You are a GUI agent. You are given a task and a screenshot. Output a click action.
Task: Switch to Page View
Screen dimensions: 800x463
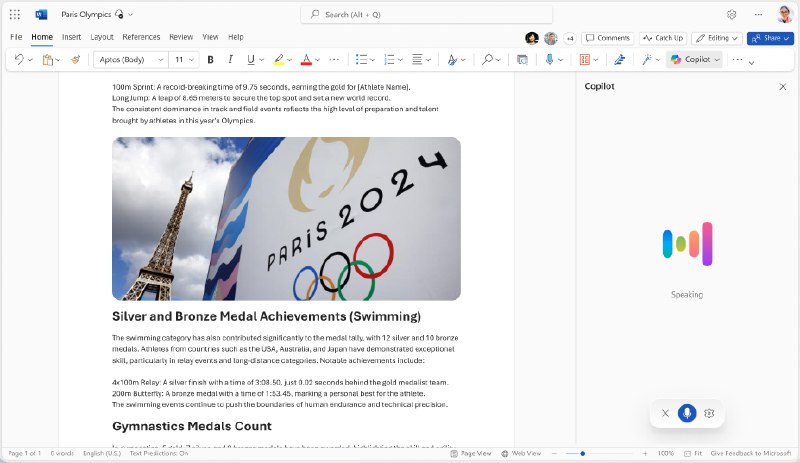(x=470, y=453)
